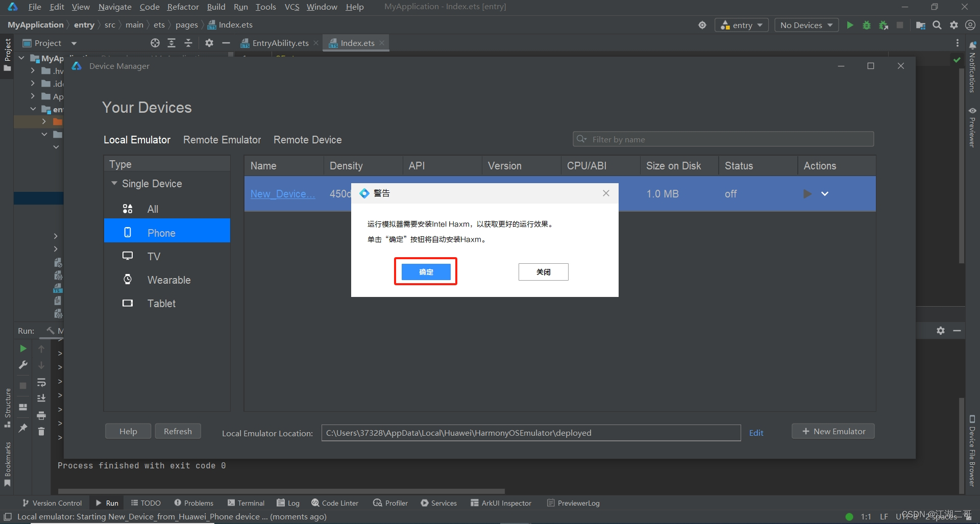Select Tablet device type
This screenshot has width=980, height=524.
click(167, 303)
